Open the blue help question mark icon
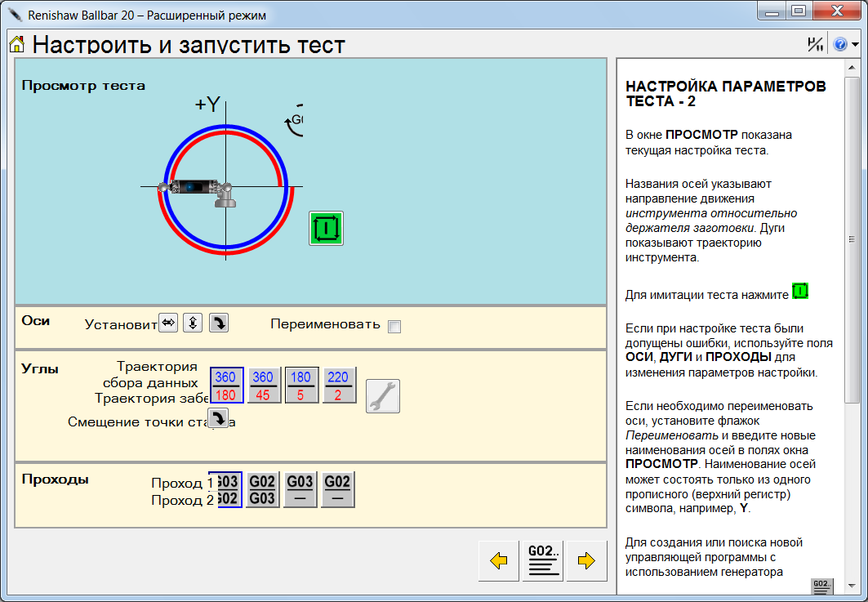Screen dimensions: 868x602 [x=839, y=44]
